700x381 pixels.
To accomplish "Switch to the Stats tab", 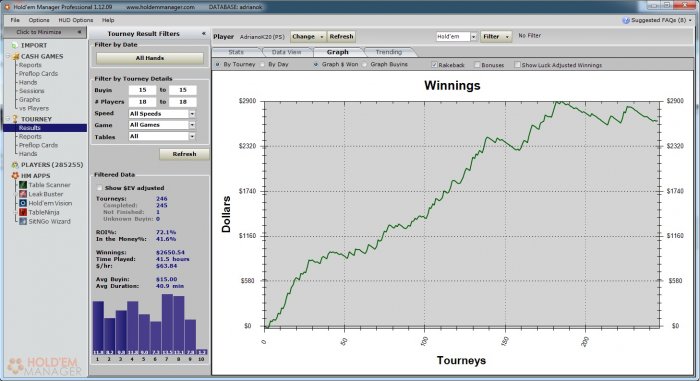I will (x=236, y=52).
